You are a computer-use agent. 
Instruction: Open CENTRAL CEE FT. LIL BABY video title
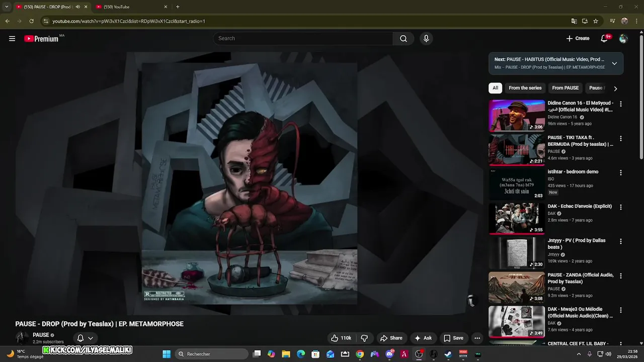[x=579, y=343]
